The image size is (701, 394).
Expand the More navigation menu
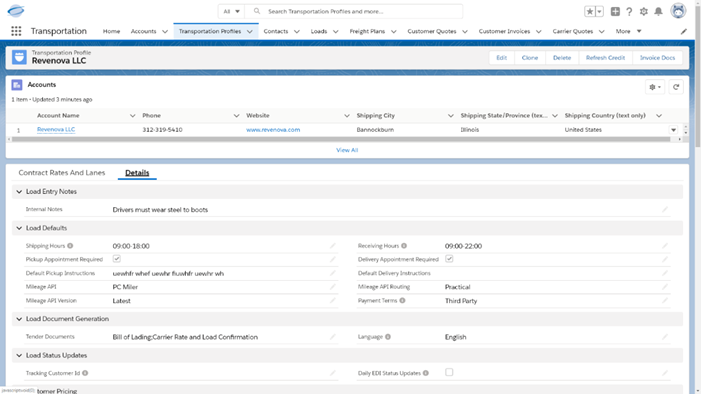[x=629, y=31]
